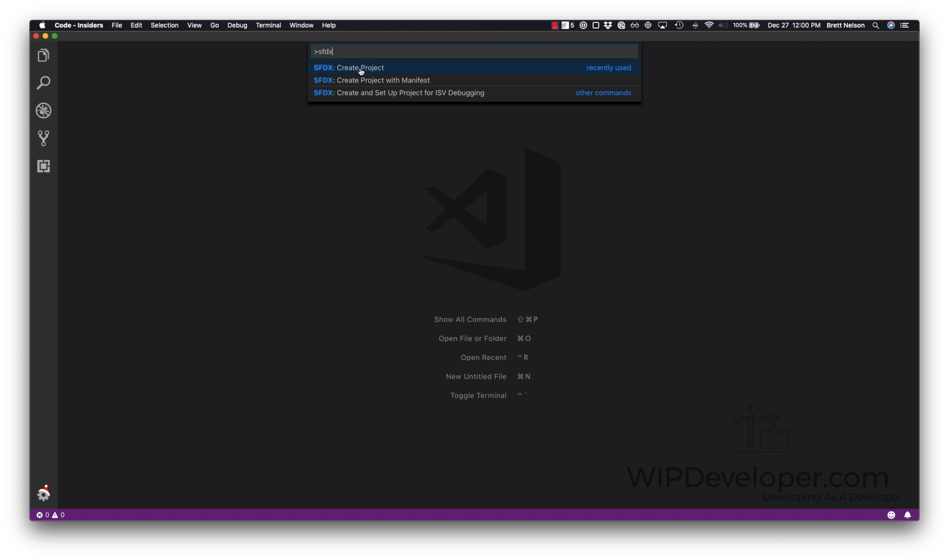Click the warnings count in status bar
Viewport: 949px width, 560px height.
[58, 515]
